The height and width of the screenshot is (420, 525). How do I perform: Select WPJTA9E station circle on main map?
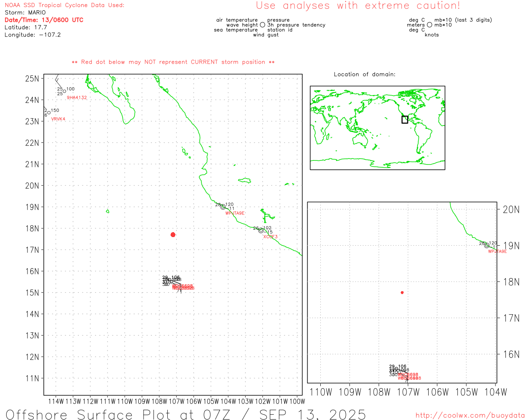[x=223, y=207]
